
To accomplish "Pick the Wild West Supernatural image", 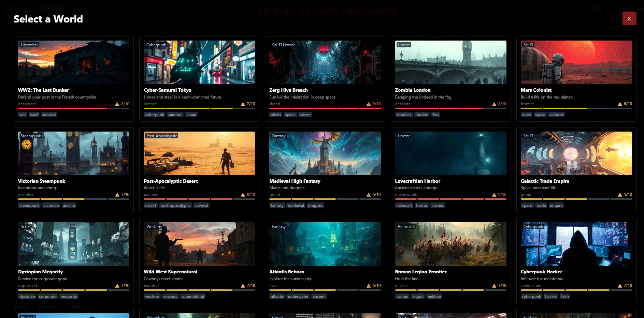I will pyautogui.click(x=199, y=244).
